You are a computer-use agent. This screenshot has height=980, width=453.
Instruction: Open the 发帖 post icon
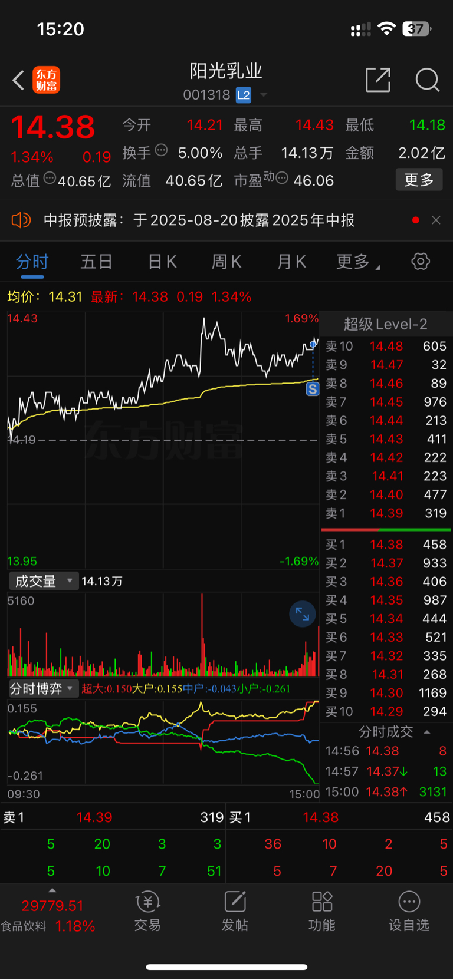coord(235,911)
